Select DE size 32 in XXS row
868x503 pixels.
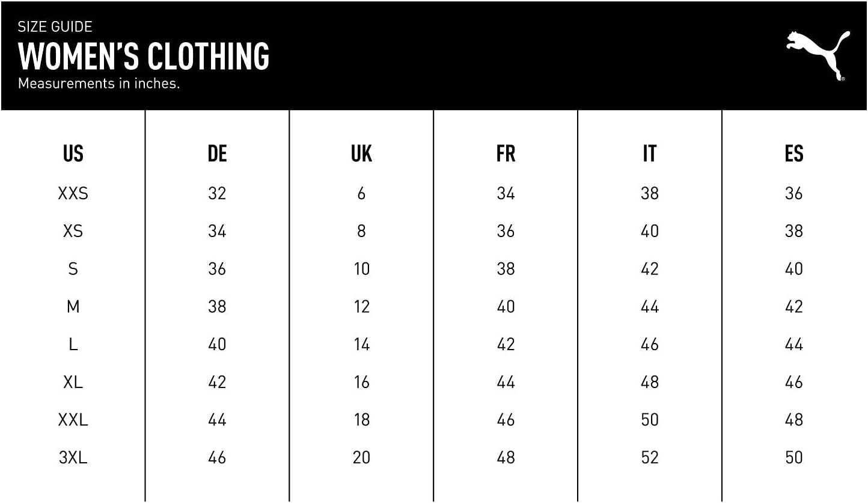pos(217,194)
